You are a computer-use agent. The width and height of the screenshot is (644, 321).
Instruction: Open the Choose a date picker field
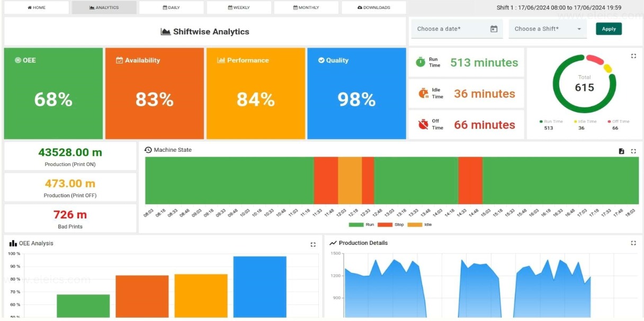[450, 29]
